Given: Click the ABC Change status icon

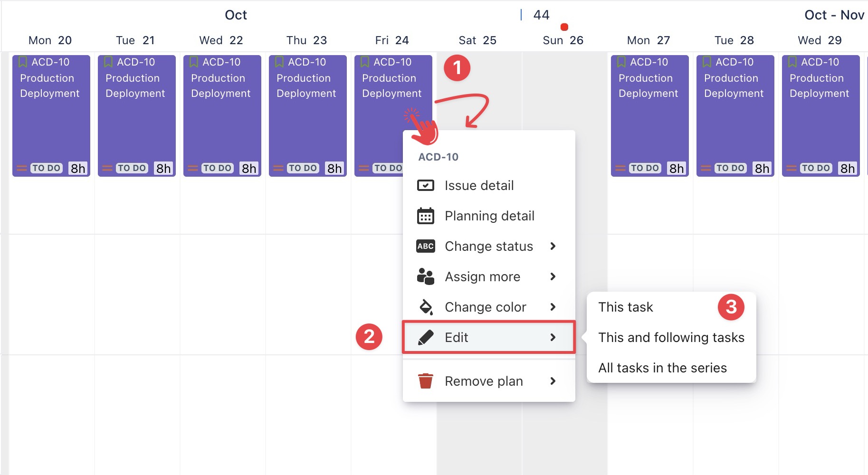Looking at the screenshot, I should [425, 246].
